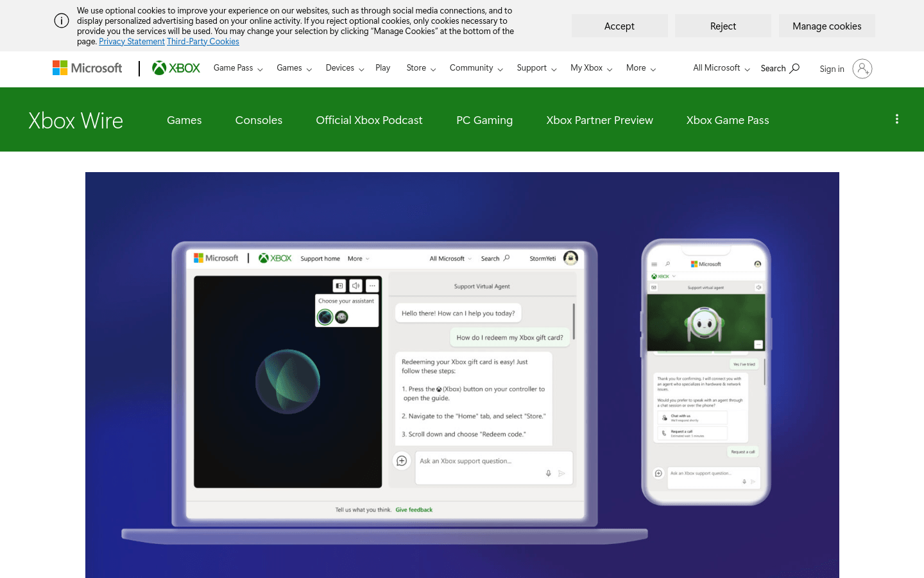Open the Xbox logo home link
Viewport: 924px width, 578px height.
tap(176, 68)
